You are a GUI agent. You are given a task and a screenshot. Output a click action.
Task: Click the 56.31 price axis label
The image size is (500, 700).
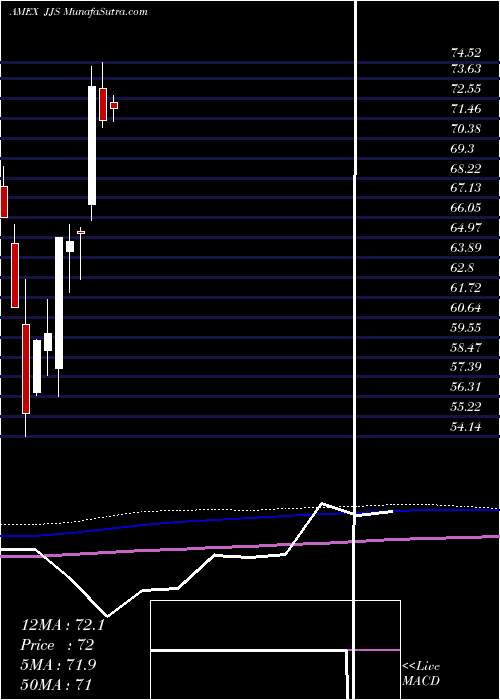pos(466,387)
